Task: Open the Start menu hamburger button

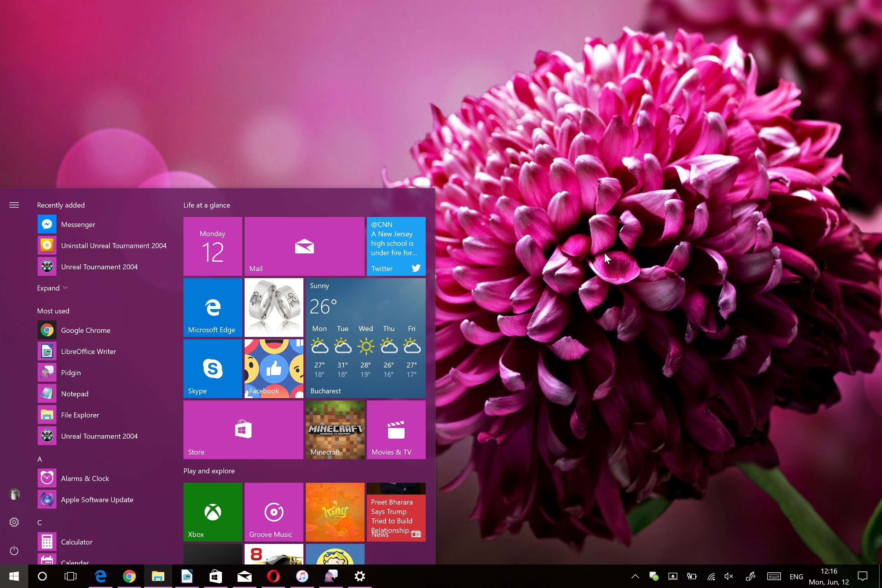Action: click(14, 205)
